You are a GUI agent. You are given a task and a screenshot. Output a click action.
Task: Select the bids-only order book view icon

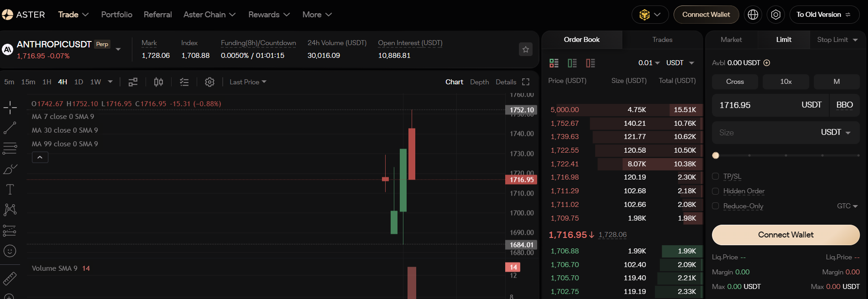(572, 63)
